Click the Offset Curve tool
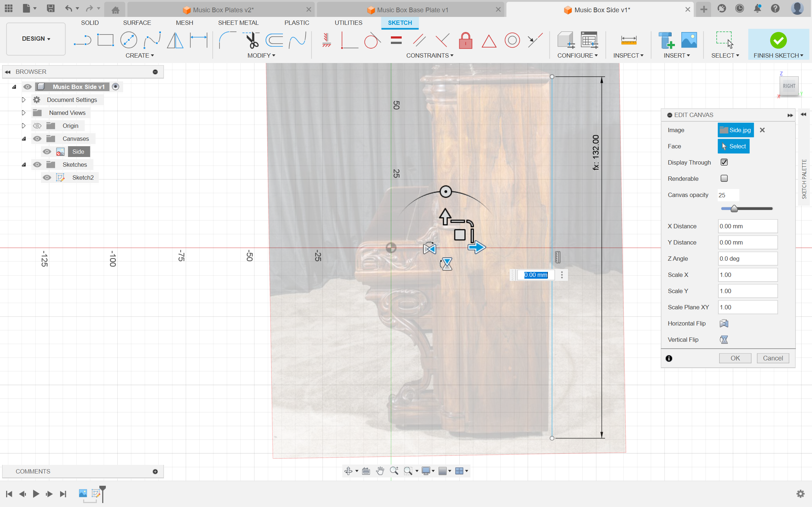This screenshot has height=507, width=812. coord(275,40)
